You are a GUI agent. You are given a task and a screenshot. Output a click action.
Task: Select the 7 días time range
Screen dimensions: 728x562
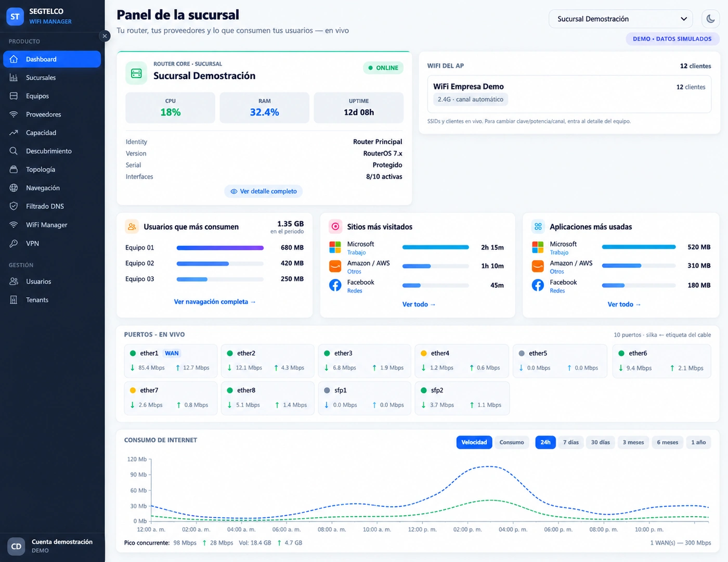tap(571, 442)
